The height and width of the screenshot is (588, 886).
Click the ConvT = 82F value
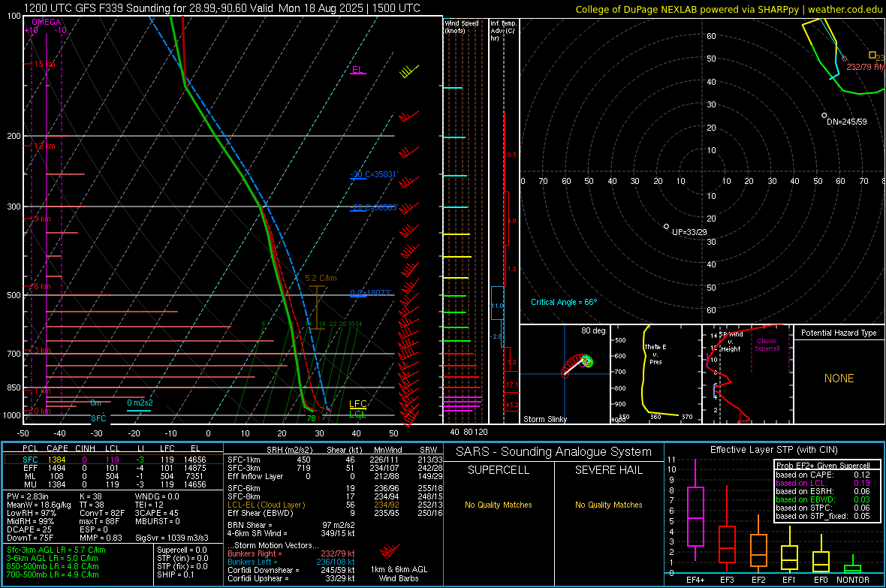(x=102, y=513)
